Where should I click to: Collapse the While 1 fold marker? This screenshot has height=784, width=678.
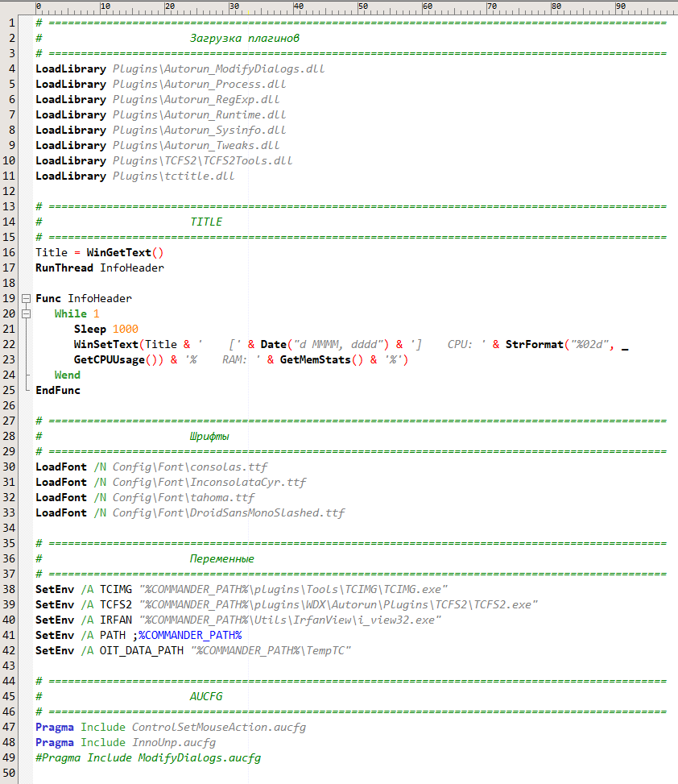[26, 314]
